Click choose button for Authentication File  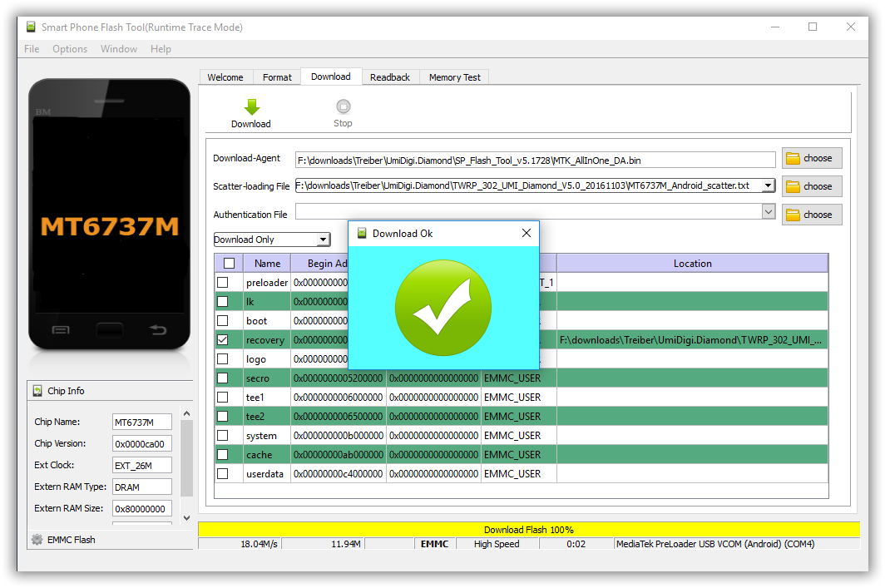pos(811,215)
